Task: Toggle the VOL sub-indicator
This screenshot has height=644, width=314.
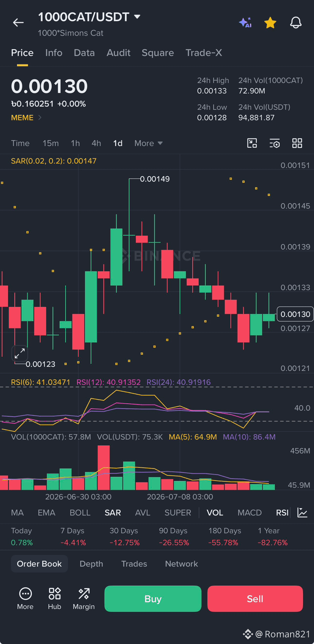Action: pyautogui.click(x=215, y=513)
